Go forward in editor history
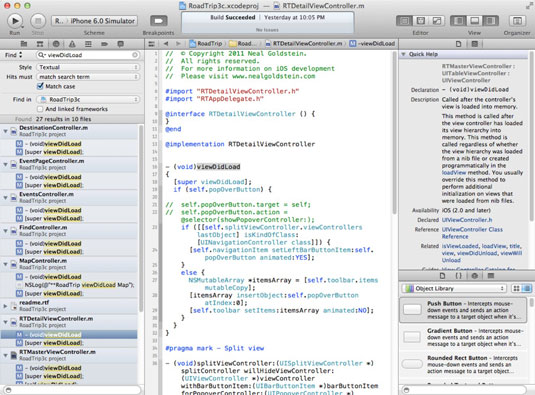Image resolution: width=535 pixels, height=395 pixels. click(178, 44)
